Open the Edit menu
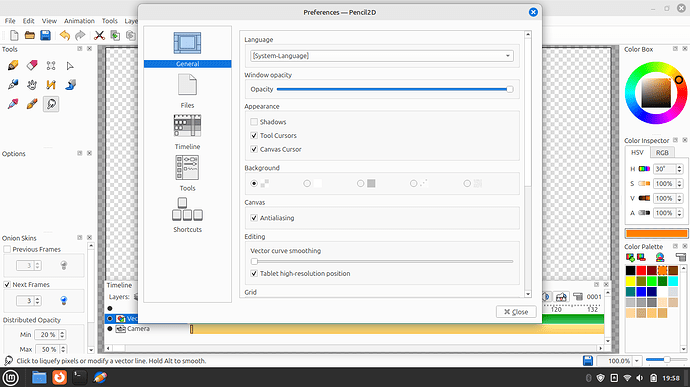The image size is (690, 387). [x=29, y=21]
